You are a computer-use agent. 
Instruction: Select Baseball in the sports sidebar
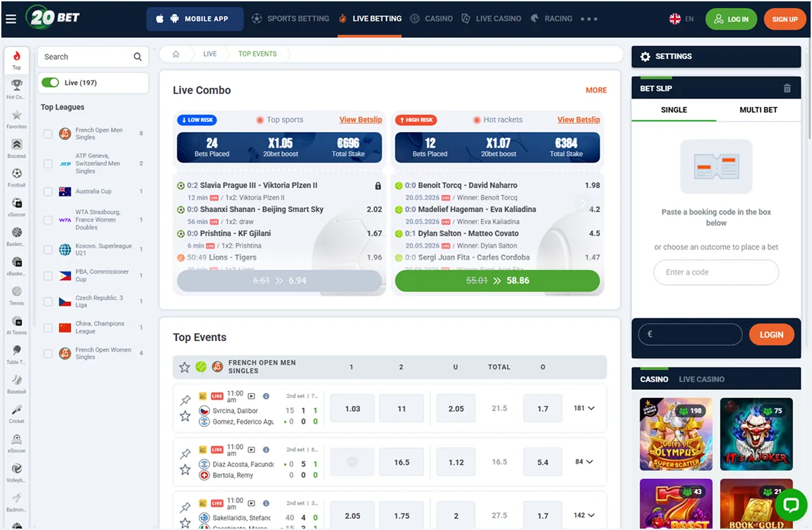pyautogui.click(x=16, y=384)
